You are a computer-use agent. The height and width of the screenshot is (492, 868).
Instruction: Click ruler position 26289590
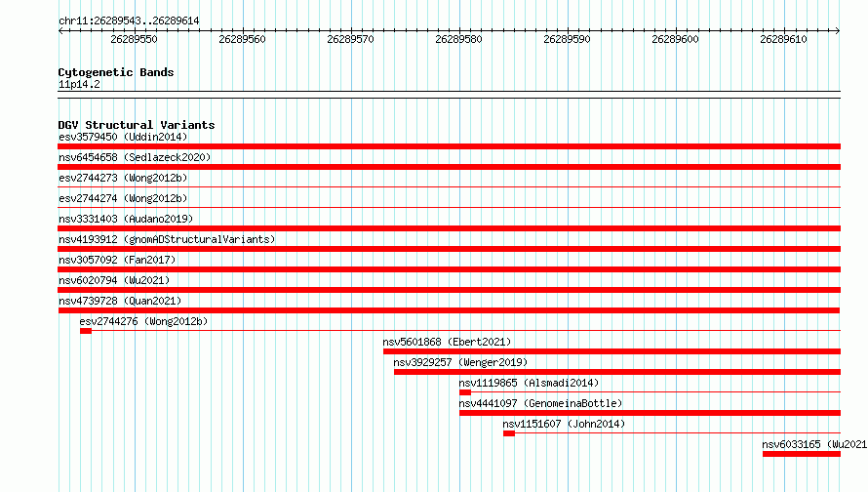(567, 39)
